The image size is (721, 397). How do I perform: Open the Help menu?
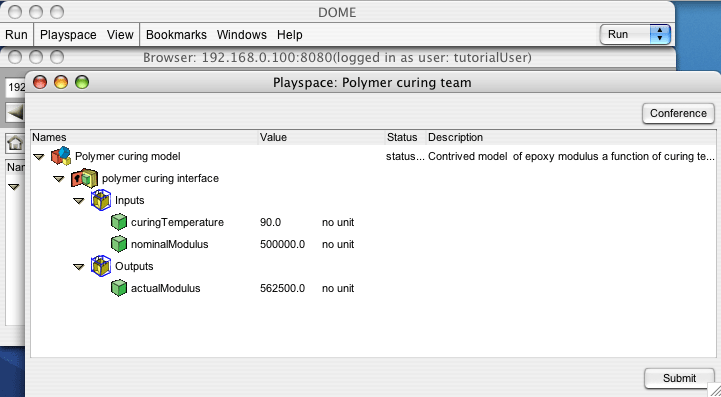coord(290,35)
